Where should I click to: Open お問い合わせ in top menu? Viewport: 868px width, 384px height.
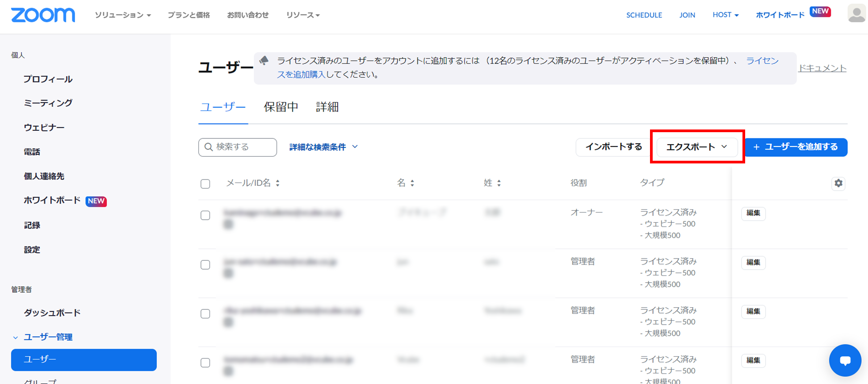(x=248, y=15)
